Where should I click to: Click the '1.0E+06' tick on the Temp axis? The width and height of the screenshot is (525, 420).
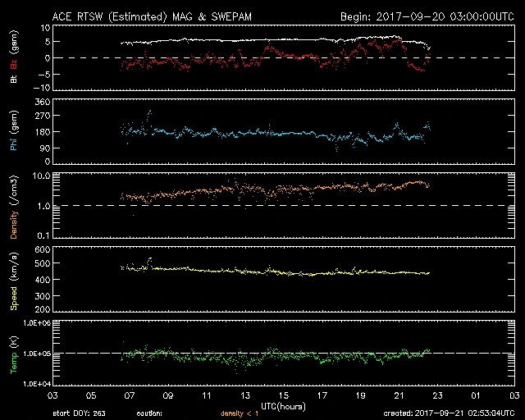[x=37, y=323]
